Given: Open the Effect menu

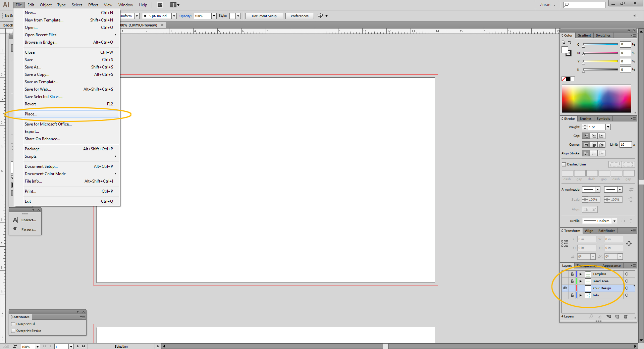Looking at the screenshot, I should point(93,5).
